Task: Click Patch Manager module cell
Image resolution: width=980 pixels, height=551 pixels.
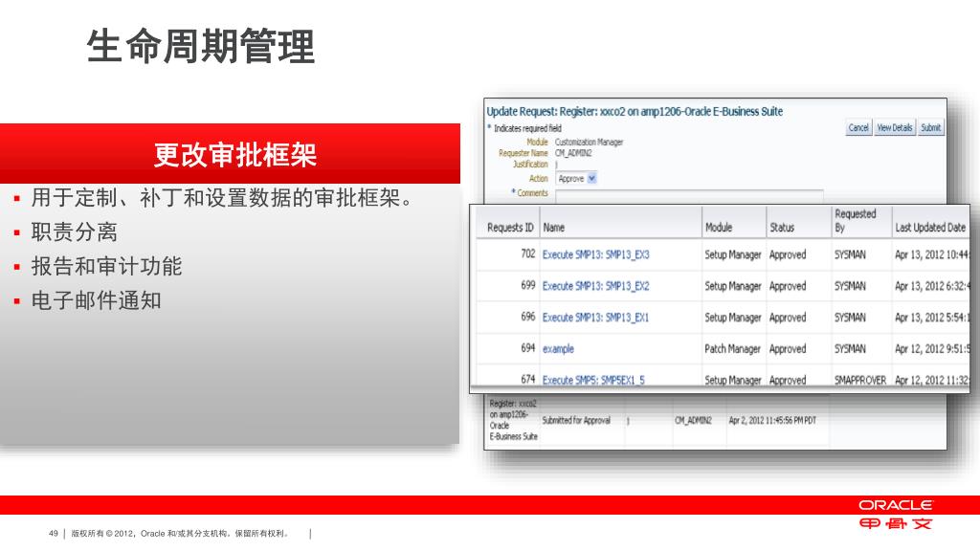Action: [x=732, y=348]
